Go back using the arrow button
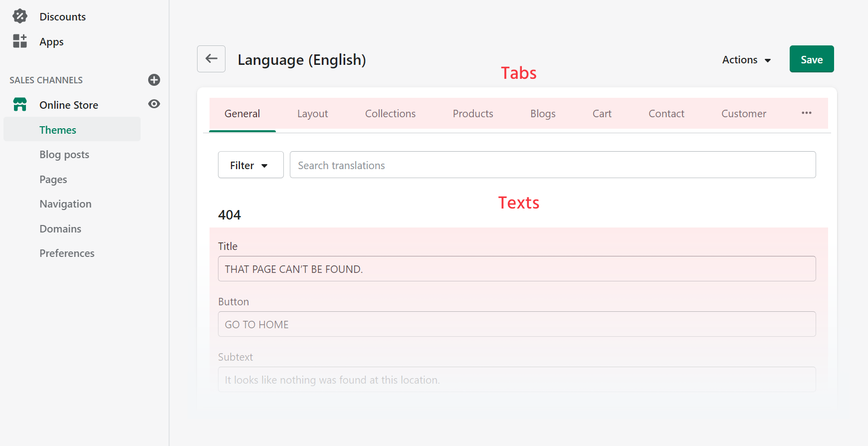The image size is (868, 446). pyautogui.click(x=211, y=59)
